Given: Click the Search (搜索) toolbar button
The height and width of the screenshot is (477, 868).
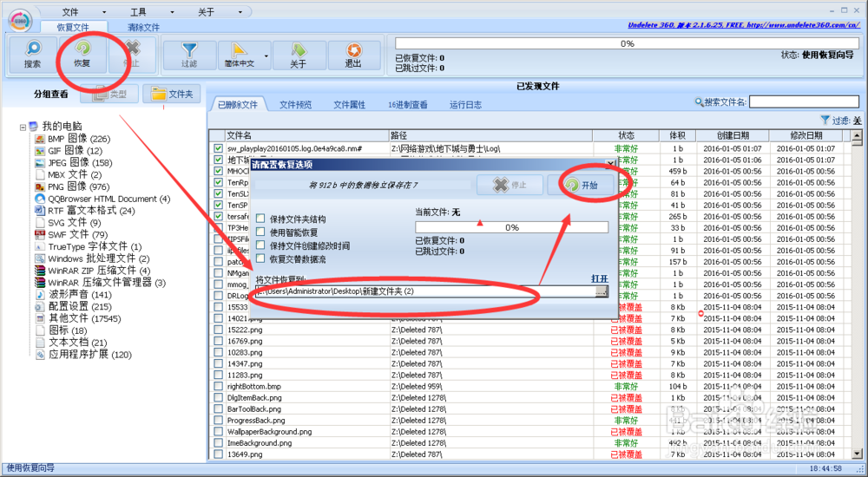Looking at the screenshot, I should click(33, 55).
